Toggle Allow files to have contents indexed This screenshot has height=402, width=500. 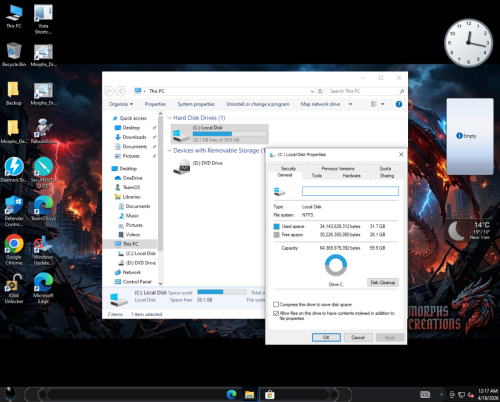pos(276,313)
